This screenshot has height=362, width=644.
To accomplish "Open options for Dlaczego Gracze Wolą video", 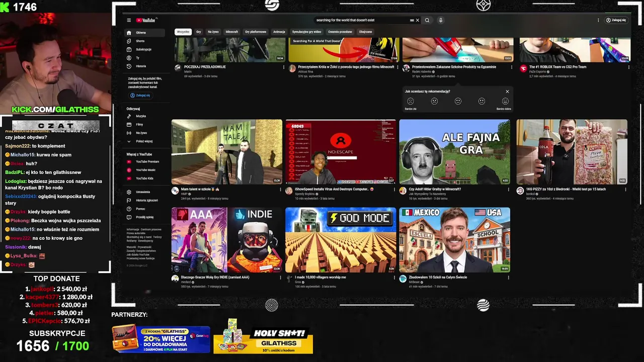I will coord(280,278).
